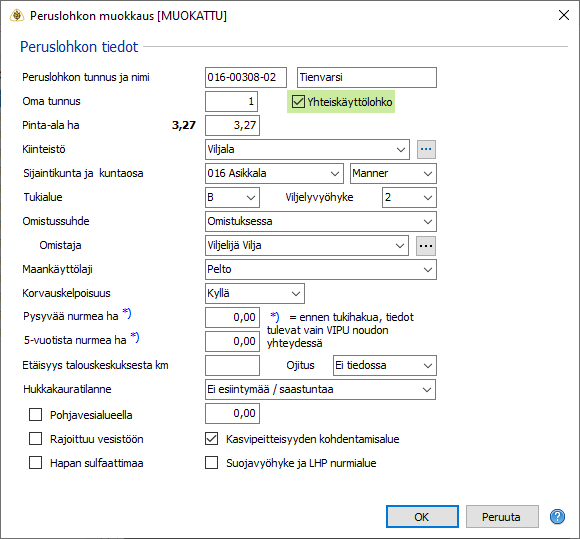Viewport: 580px width, 539px height.
Task: Enable Suojavyöhyke ja LHP nurmialue checkbox
Action: click(212, 463)
